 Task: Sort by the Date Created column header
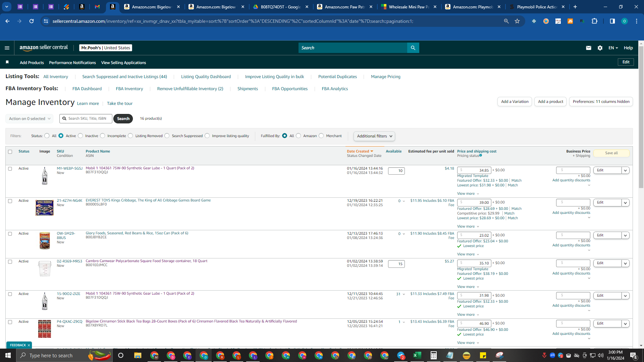point(360,152)
